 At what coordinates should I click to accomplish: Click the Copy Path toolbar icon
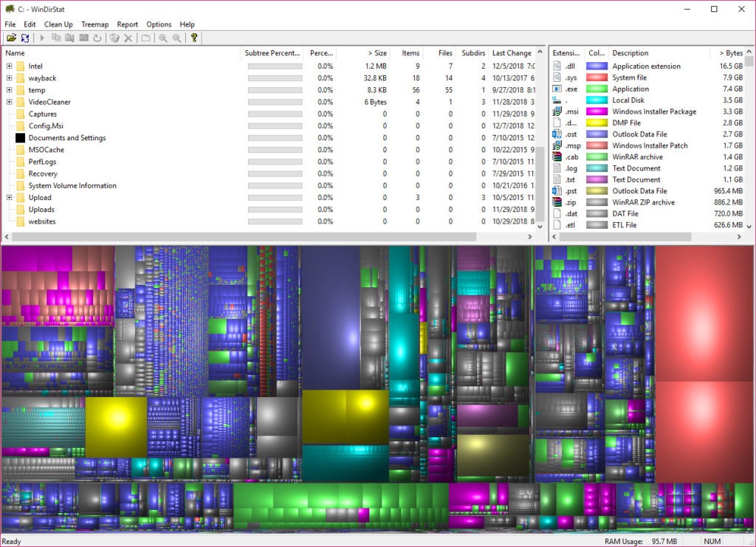pyautogui.click(x=56, y=38)
